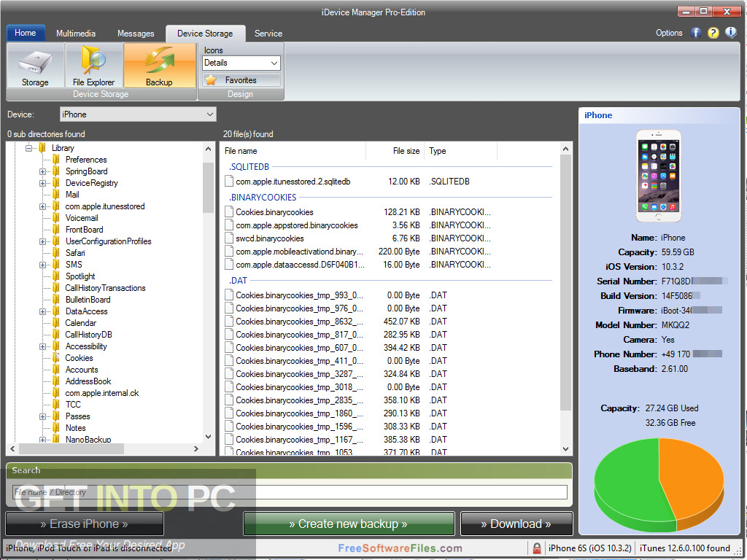Open the File Explorer tool

pos(94,66)
